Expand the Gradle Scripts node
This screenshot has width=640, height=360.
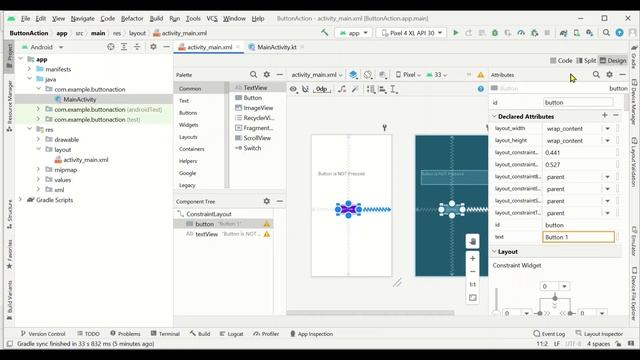tap(20, 200)
